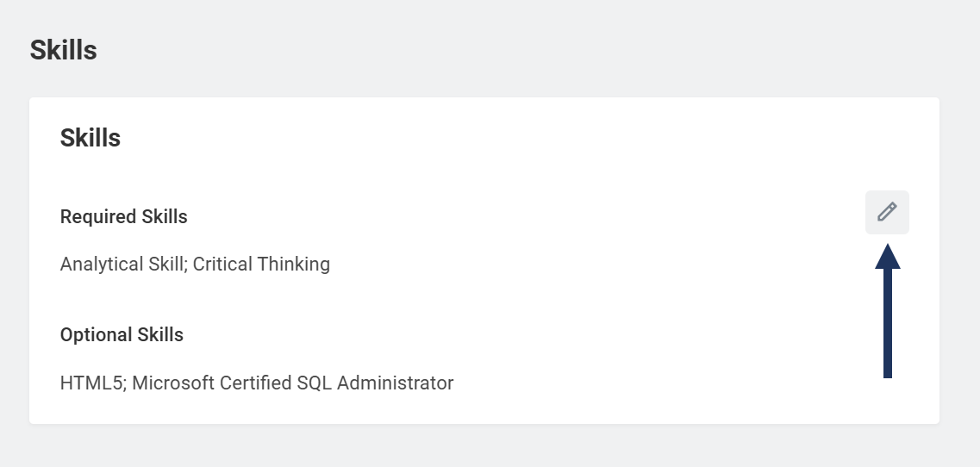
Task: Select the top page heading Skills
Action: click(63, 50)
